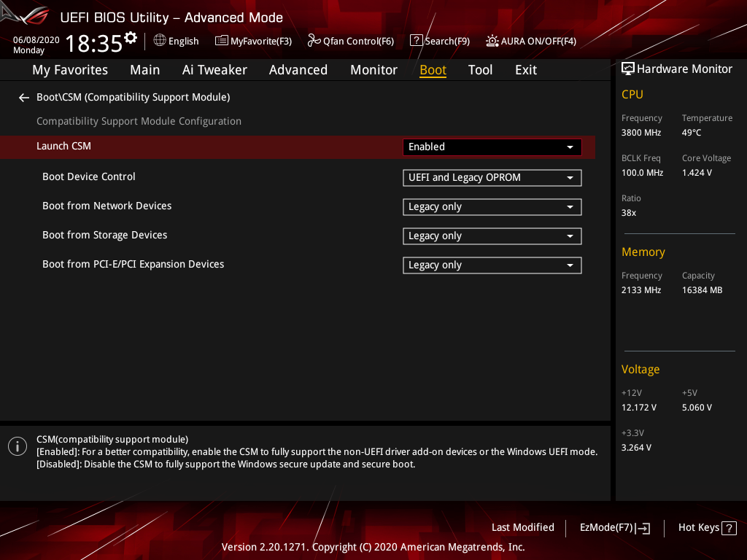Image resolution: width=747 pixels, height=560 pixels.
Task: Click the EzMode exit arrow icon
Action: [x=643, y=528]
